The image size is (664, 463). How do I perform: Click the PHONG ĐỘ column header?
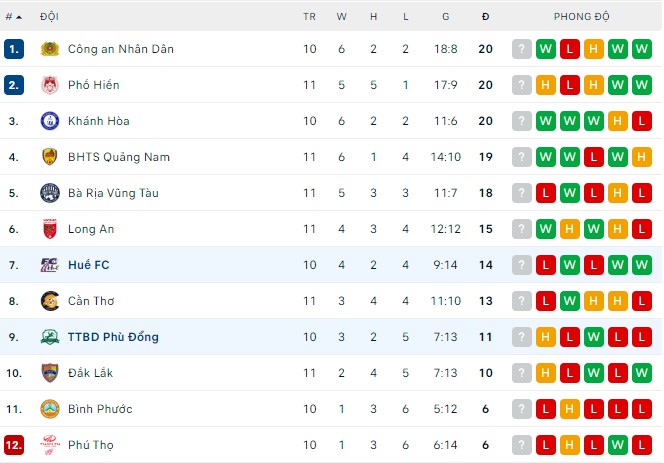582,17
